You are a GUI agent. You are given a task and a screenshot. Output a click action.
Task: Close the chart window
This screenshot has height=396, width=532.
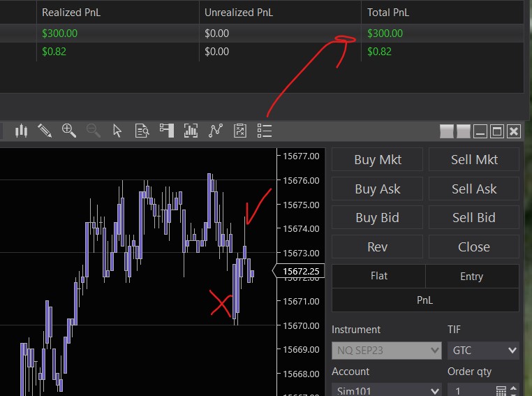[514, 131]
